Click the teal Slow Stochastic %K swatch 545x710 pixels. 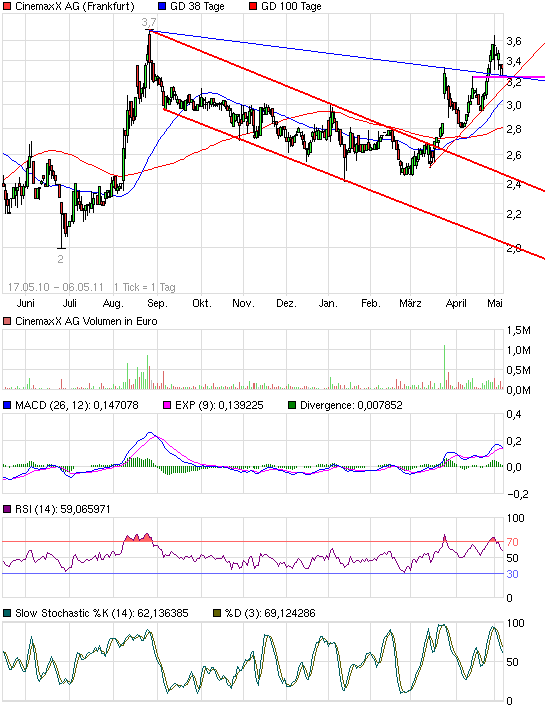pyautogui.click(x=7, y=614)
